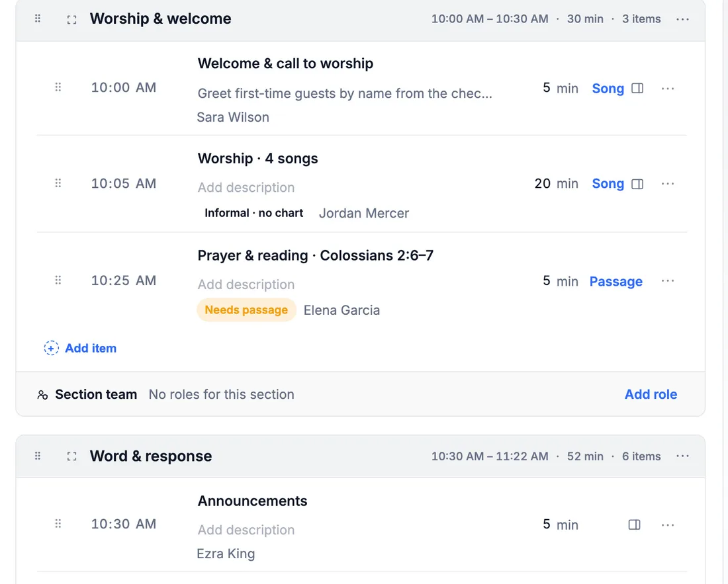Click the Word & response section heading
The image size is (728, 584).
151,456
